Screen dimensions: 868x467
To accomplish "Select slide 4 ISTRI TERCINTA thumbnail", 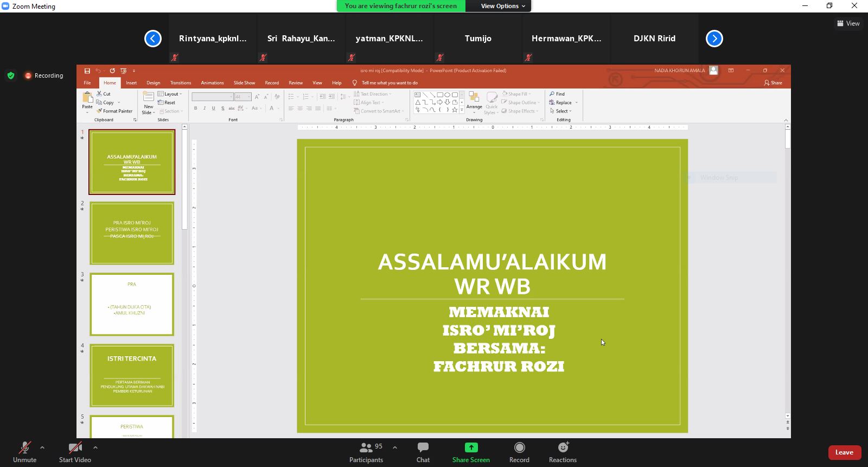I will (x=132, y=375).
